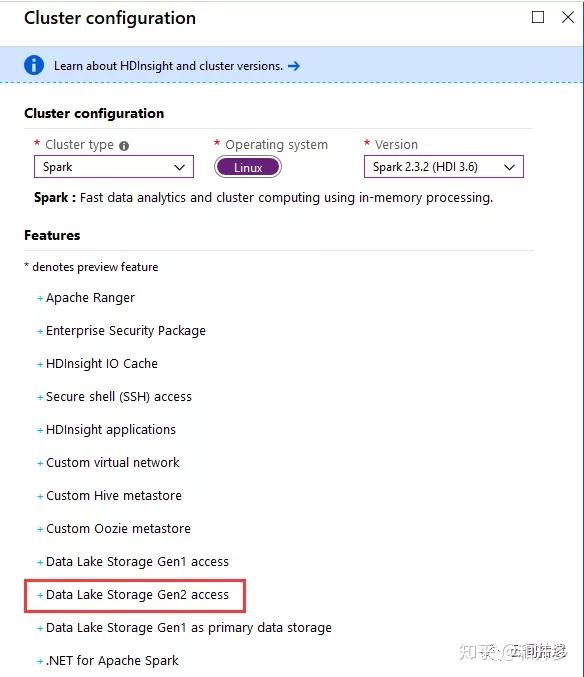Click the Cluster type info tooltip icon
The image size is (584, 677).
(124, 146)
